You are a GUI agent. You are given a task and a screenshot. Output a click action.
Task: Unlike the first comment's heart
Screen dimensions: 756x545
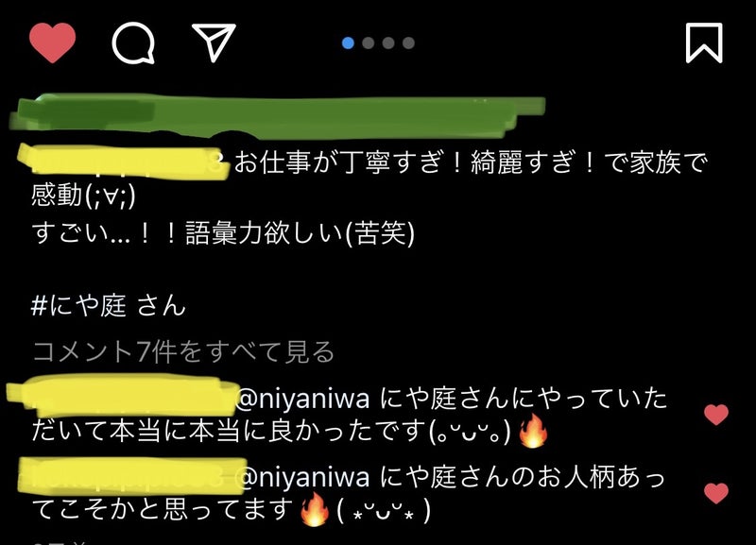point(716,415)
